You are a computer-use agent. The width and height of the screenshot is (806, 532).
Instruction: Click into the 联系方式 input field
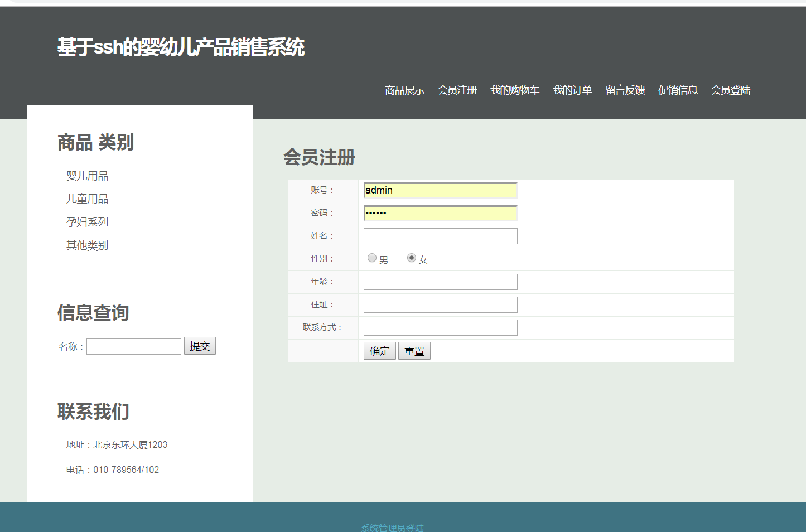coord(441,327)
